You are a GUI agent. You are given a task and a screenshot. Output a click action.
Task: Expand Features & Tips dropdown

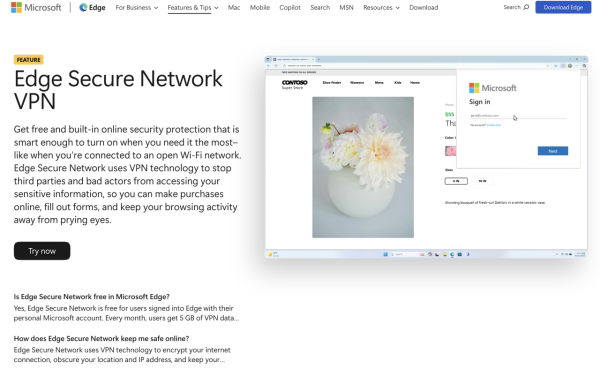tap(193, 8)
